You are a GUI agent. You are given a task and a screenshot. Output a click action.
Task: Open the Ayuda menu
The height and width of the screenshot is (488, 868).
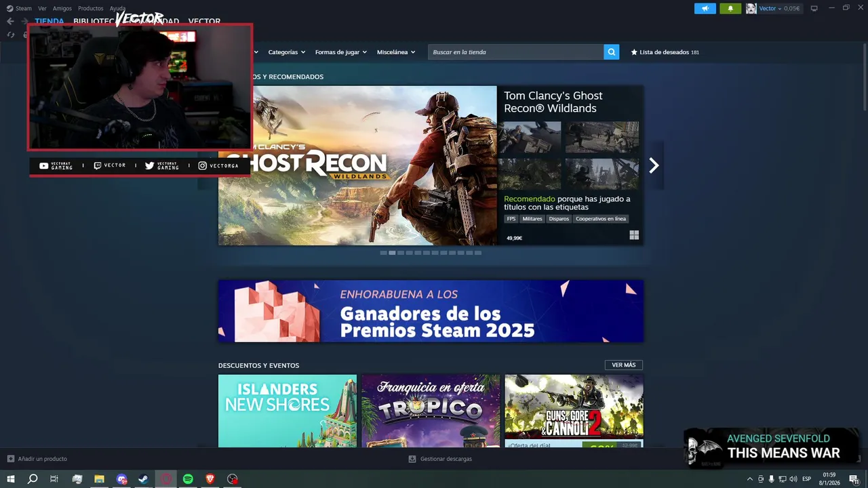click(117, 8)
